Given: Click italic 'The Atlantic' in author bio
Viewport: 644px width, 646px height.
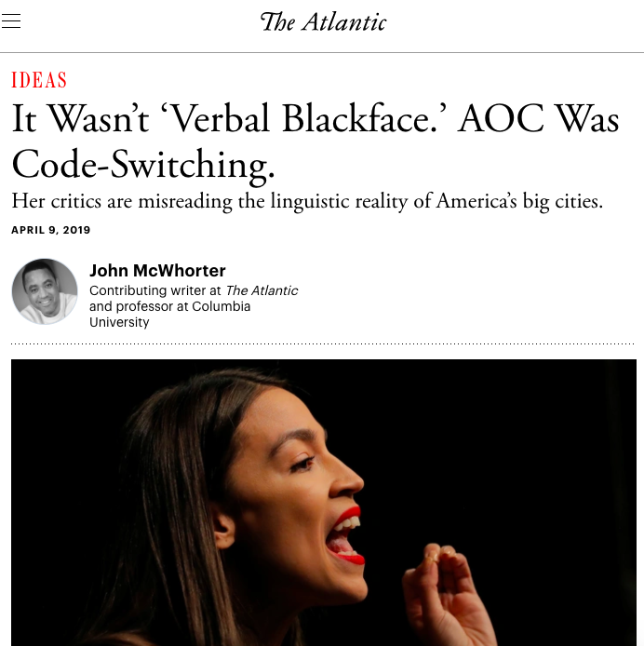Looking at the screenshot, I should (x=262, y=290).
